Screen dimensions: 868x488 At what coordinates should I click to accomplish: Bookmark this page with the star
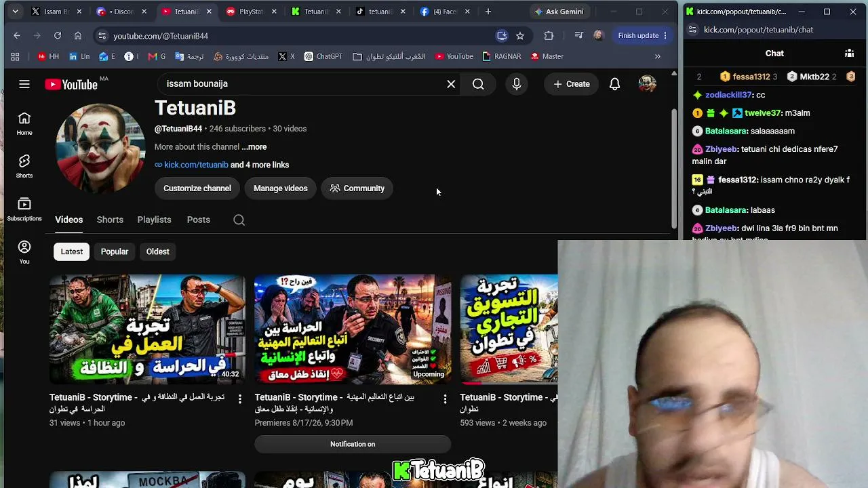click(520, 36)
